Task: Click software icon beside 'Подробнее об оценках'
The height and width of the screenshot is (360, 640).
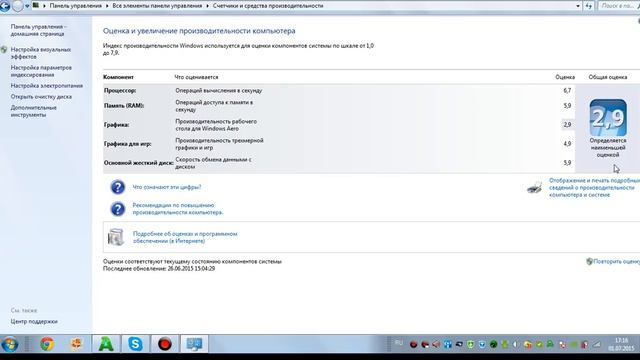Action: click(x=116, y=237)
